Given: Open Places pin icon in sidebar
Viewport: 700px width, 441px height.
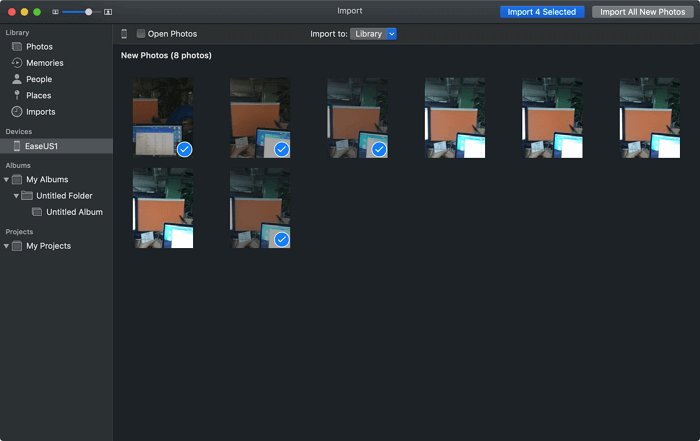Looking at the screenshot, I should pos(17,95).
